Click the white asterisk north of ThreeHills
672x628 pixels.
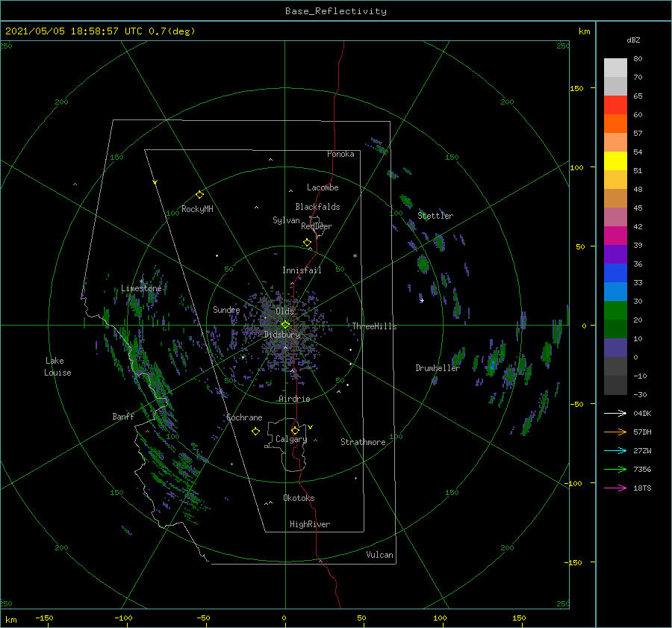coord(355,256)
